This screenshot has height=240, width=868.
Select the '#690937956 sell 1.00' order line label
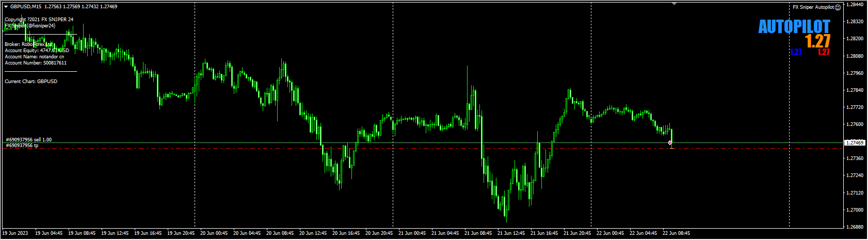pyautogui.click(x=28, y=140)
